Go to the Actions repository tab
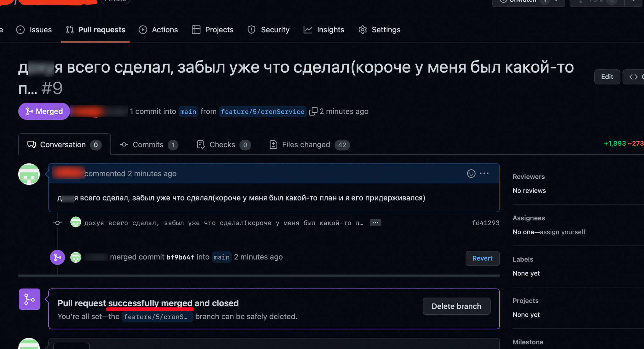The image size is (644, 349). coord(158,30)
